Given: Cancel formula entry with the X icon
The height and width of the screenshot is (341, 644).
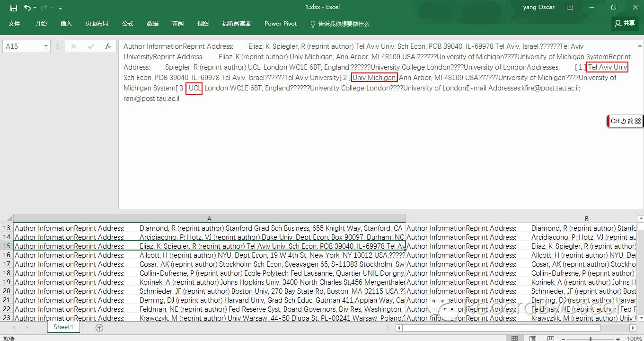Looking at the screenshot, I should pyautogui.click(x=73, y=46).
